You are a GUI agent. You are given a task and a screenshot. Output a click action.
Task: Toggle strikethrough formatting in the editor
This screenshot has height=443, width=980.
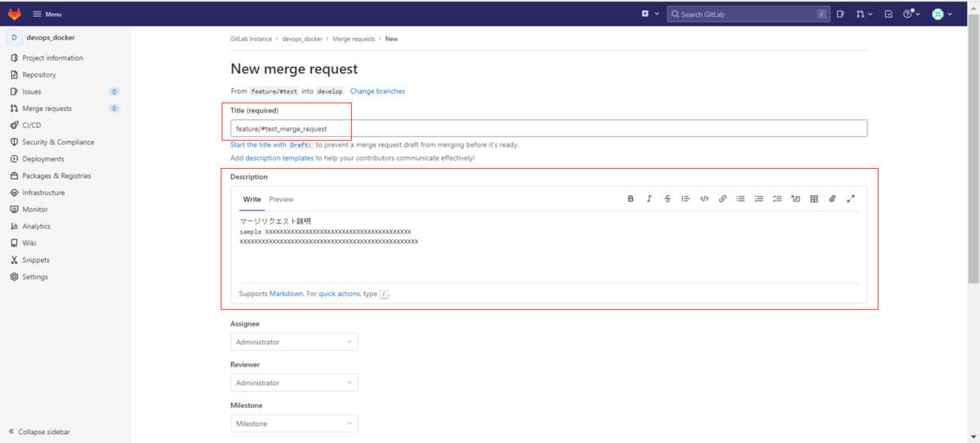point(667,199)
